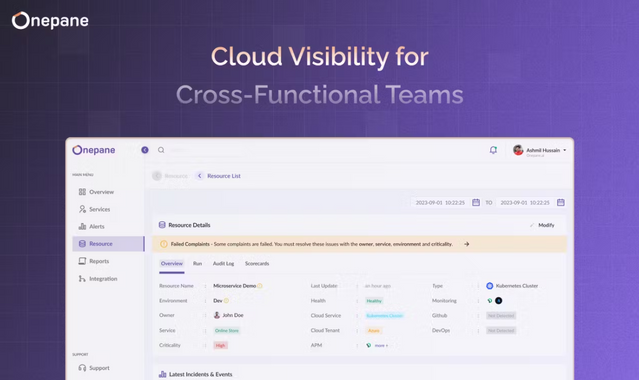639x380 pixels.
Task: Click the Onepane logo inside the dashboard
Action: [x=94, y=150]
